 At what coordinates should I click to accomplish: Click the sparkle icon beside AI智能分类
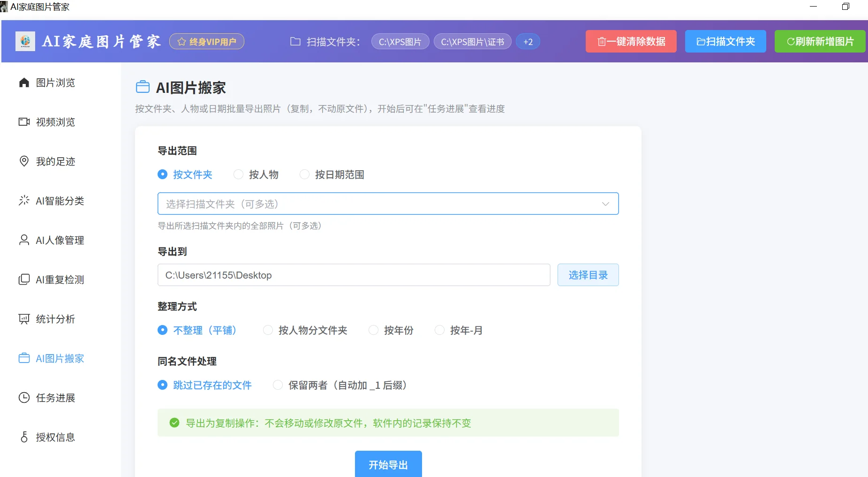24,201
